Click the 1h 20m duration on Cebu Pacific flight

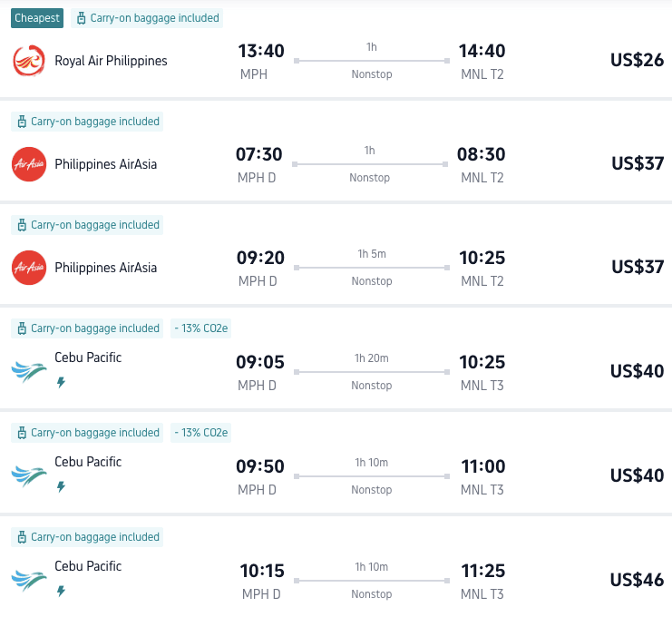click(372, 358)
